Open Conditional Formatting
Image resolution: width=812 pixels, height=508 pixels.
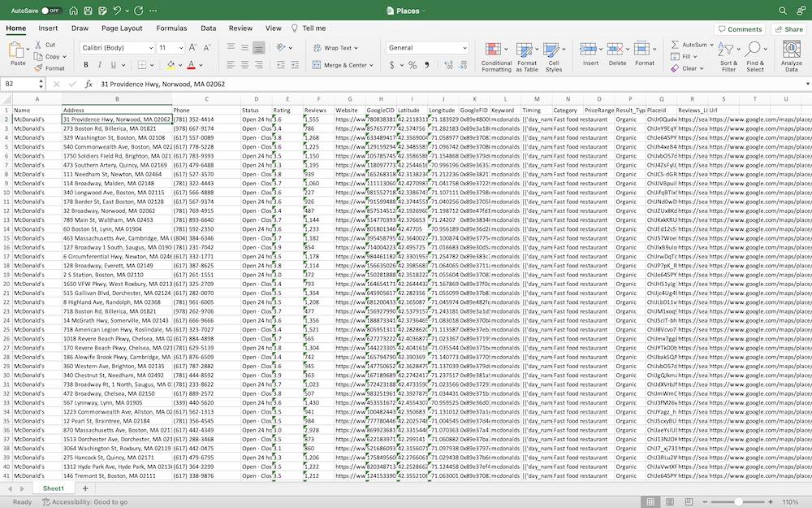click(494, 53)
